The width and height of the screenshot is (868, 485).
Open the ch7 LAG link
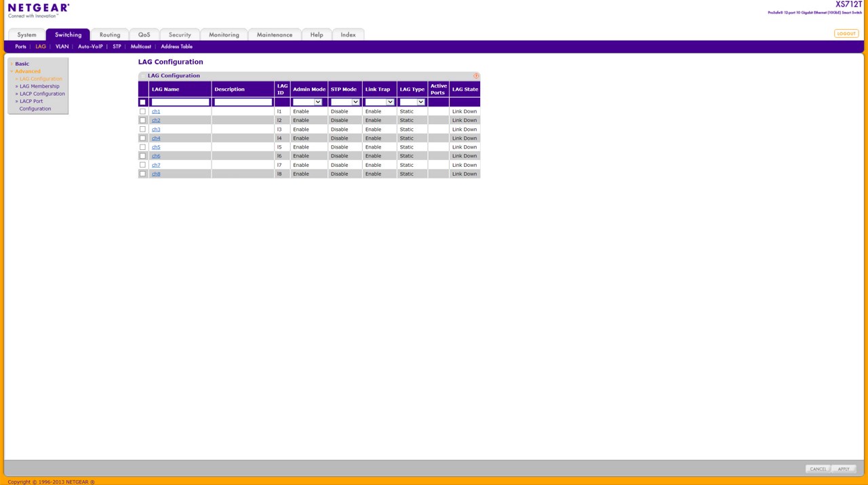pos(156,165)
